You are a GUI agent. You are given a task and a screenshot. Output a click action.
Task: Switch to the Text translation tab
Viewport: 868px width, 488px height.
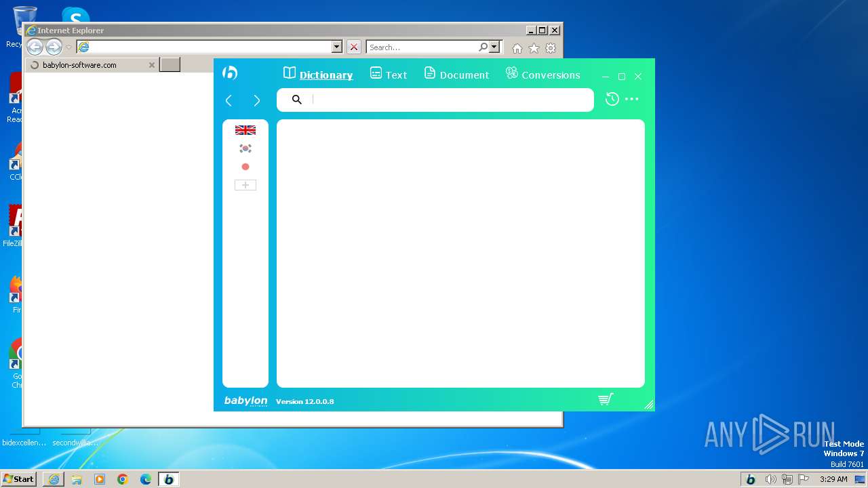coord(389,75)
